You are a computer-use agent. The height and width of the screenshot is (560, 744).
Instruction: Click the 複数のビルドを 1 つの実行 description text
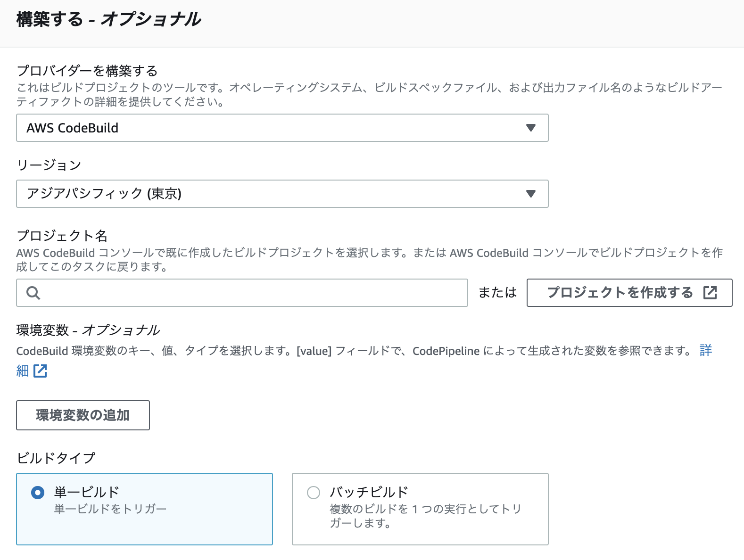pyautogui.click(x=425, y=516)
